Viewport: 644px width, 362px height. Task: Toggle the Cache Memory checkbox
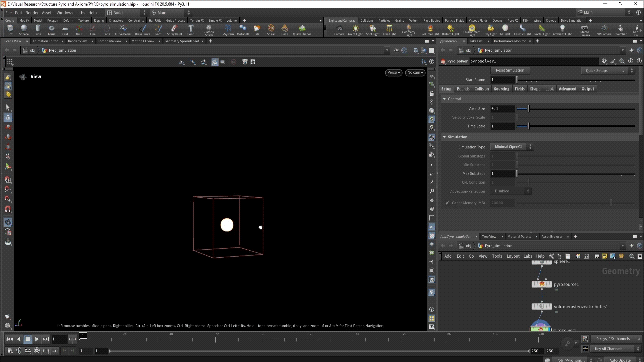pyautogui.click(x=447, y=203)
